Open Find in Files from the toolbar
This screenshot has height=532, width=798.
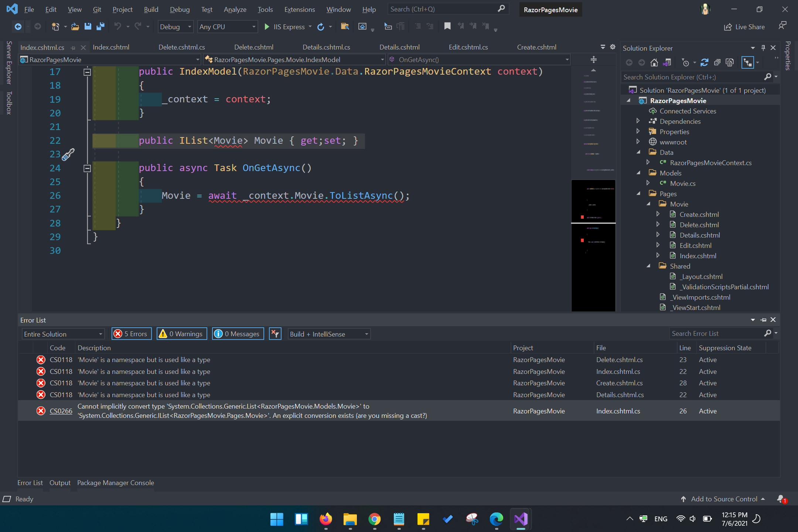(x=345, y=26)
